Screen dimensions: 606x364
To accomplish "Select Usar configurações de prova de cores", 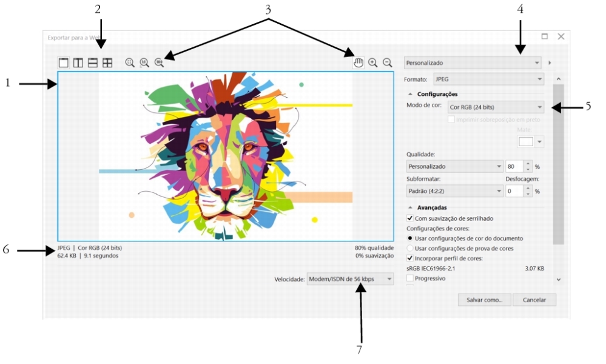I will [x=410, y=249].
